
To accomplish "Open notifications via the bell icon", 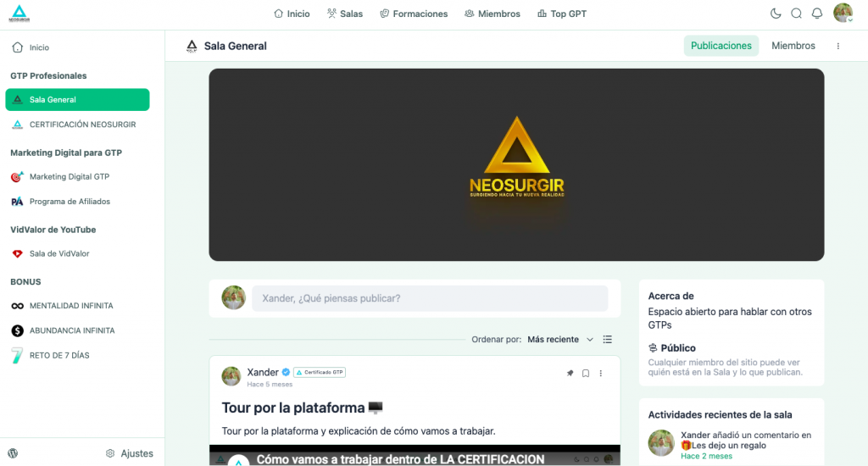I will 817,14.
